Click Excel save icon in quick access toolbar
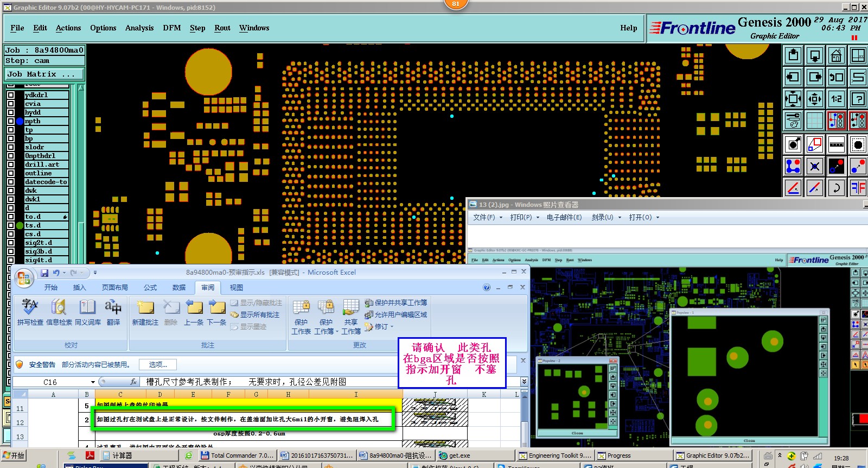Viewport: 868px width, 468px height. point(44,273)
